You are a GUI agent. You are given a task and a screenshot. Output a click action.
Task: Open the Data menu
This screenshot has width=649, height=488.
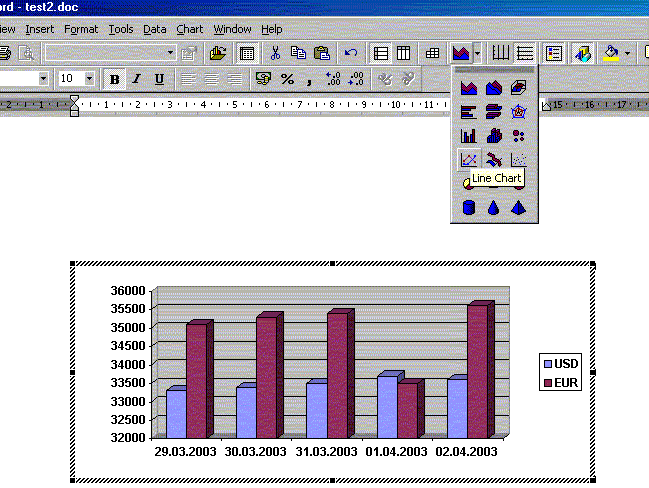[x=154, y=29]
